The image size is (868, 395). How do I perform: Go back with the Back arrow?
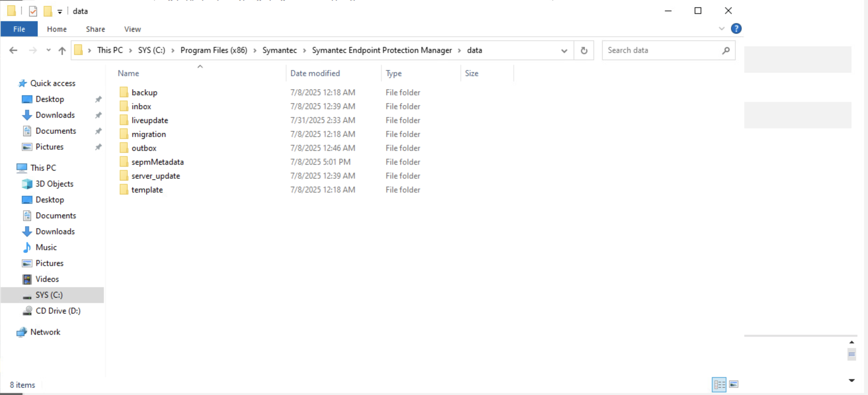click(x=13, y=50)
